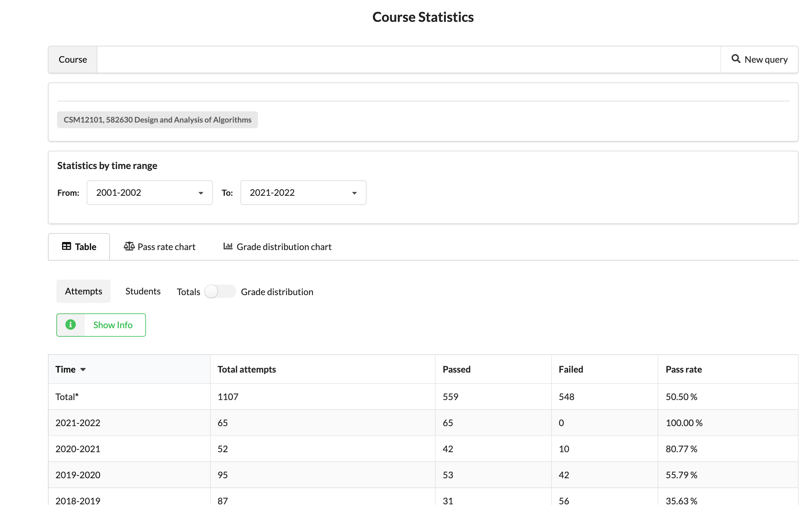Image resolution: width=812 pixels, height=505 pixels.
Task: Open the To year dropdown
Action: pyautogui.click(x=303, y=193)
